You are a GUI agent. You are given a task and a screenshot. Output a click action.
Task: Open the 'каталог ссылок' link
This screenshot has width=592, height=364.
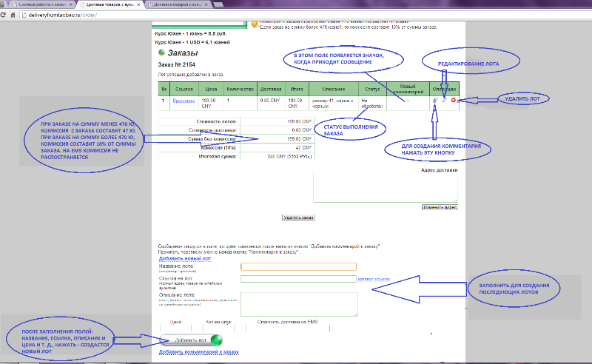tap(374, 279)
